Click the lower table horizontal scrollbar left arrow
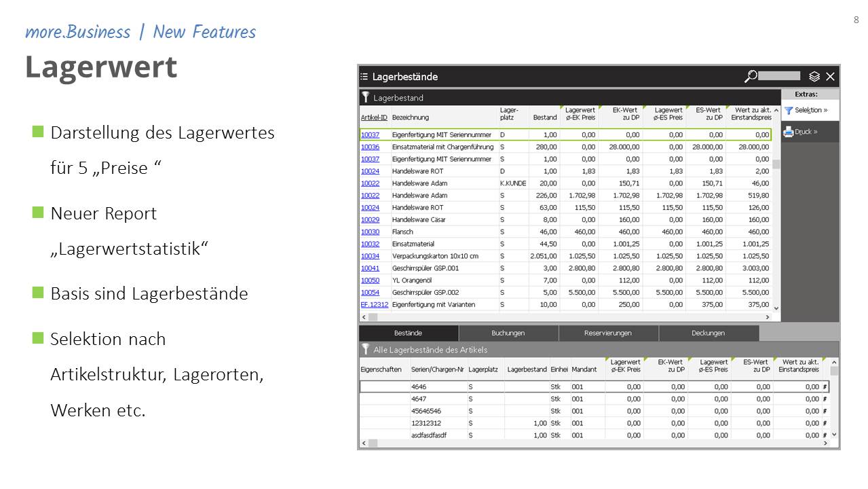The height and width of the screenshot is (489, 868). point(363,443)
